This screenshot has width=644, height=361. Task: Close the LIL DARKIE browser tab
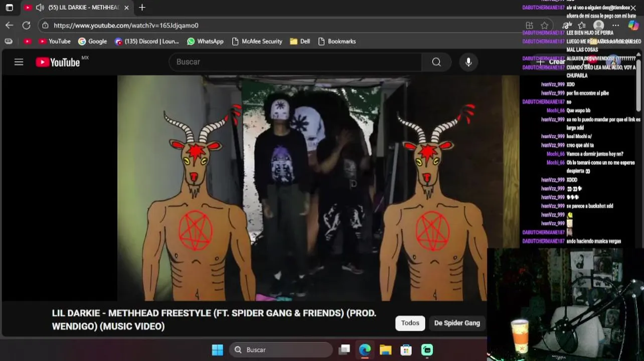(x=126, y=8)
